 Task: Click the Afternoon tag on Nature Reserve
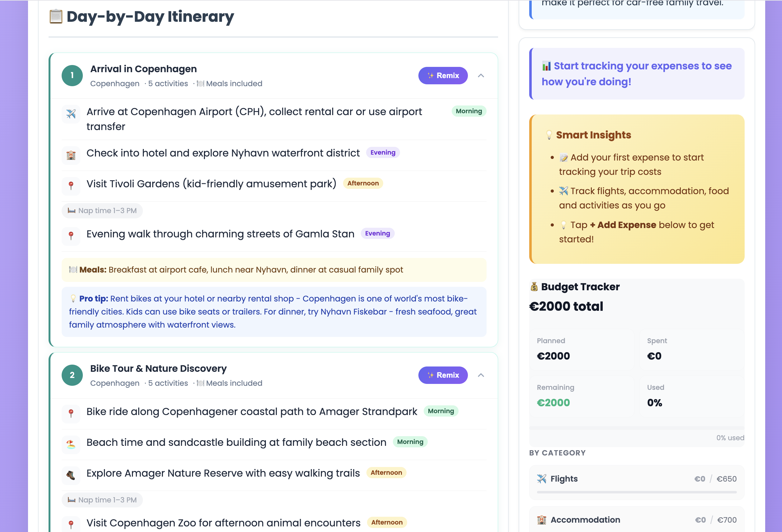coord(386,473)
